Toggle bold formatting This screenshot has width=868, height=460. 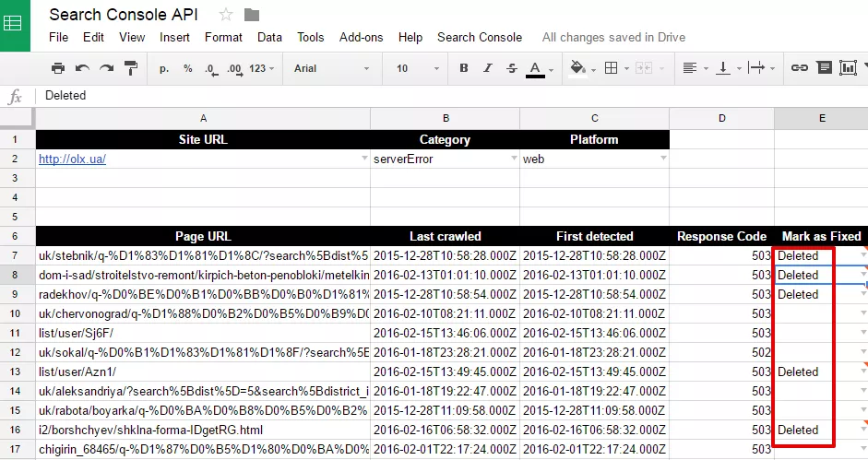coord(464,68)
